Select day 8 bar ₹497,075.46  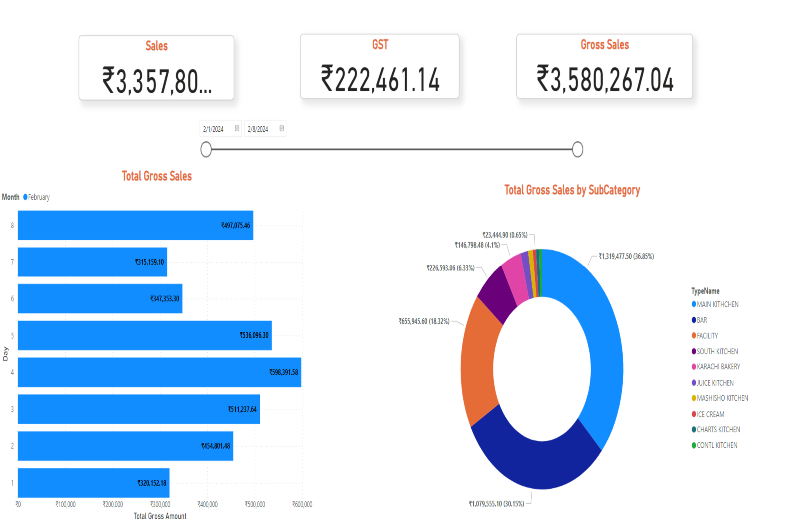coord(136,225)
